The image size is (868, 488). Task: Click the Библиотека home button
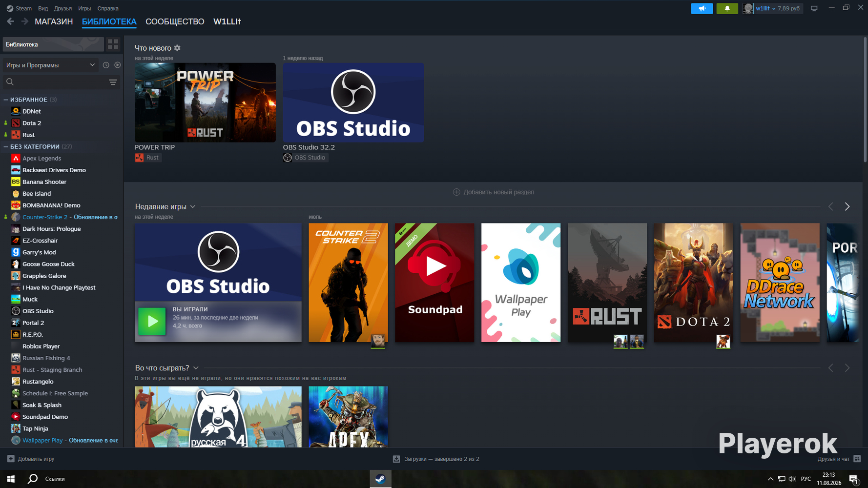click(x=53, y=44)
